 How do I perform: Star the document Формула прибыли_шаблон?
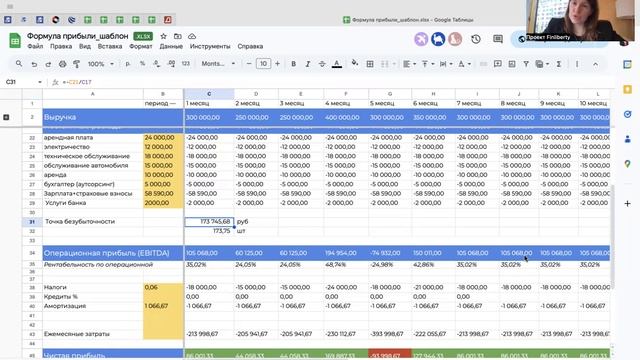[163, 36]
